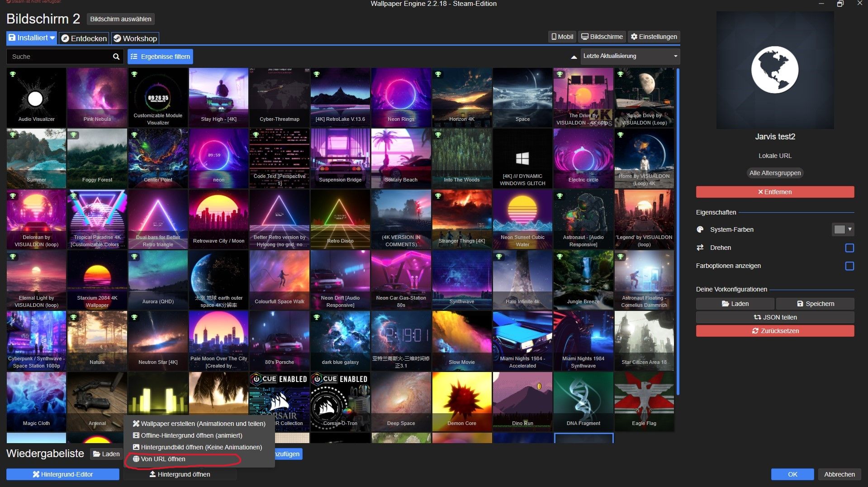The height and width of the screenshot is (487, 868).
Task: Click the trophy icon on Audio Visualizer
Action: pyautogui.click(x=13, y=74)
